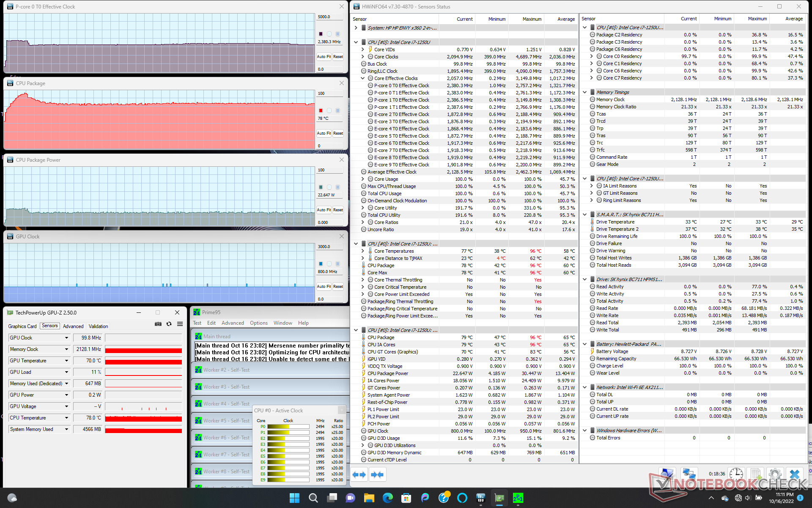
Task: Click the log file add icon
Action: (x=755, y=474)
